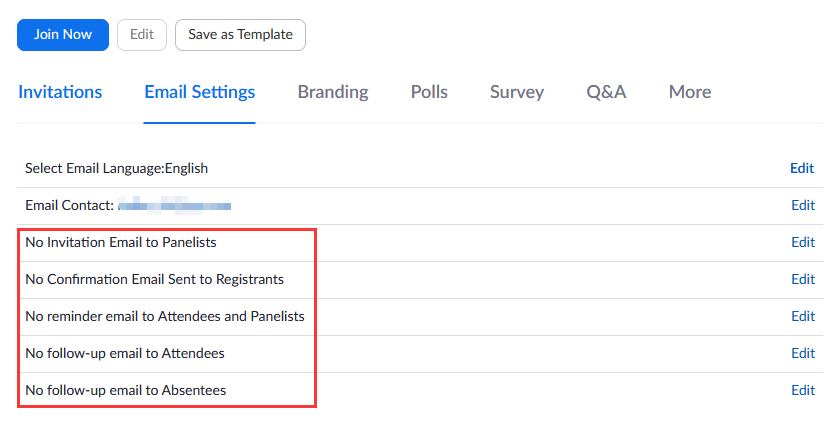Edit follow-up email to Attendees setting

click(x=803, y=353)
